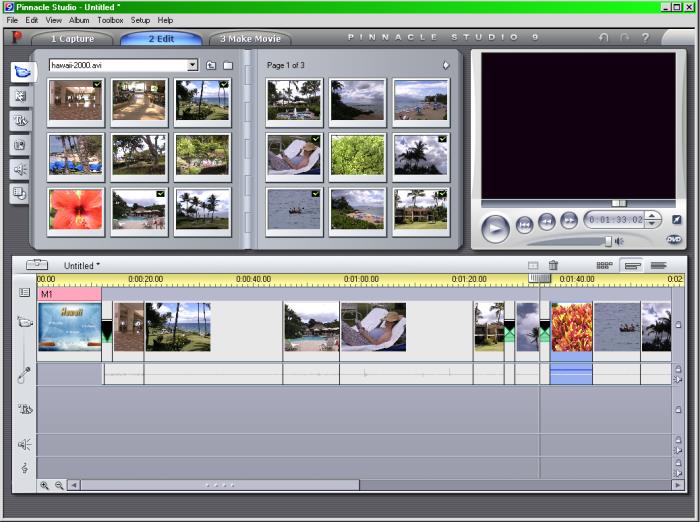
Task: Switch to Timeline view
Action: coord(633,266)
